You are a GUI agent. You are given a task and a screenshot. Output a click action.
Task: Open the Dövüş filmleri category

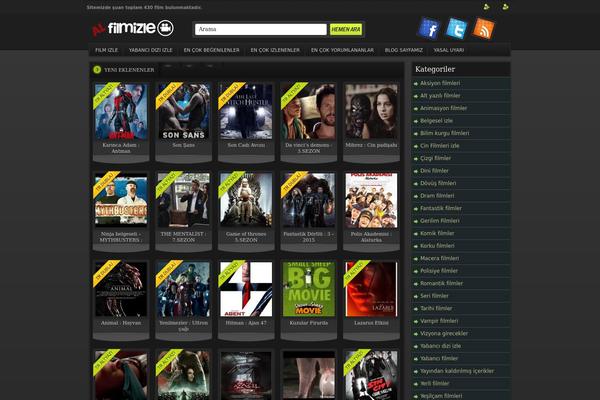pyautogui.click(x=438, y=183)
